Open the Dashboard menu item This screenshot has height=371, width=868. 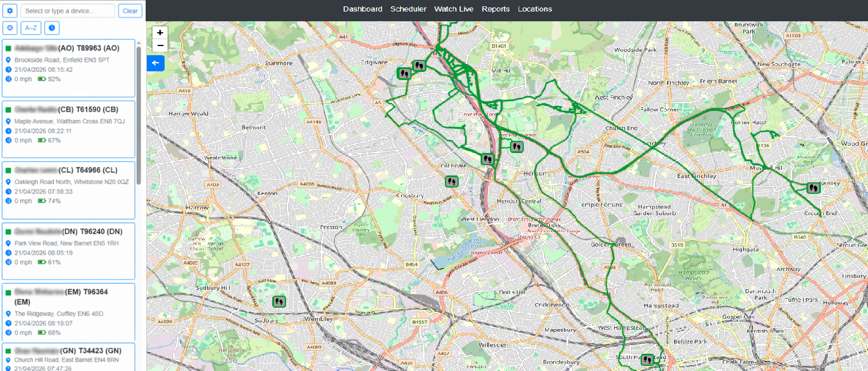click(x=363, y=9)
